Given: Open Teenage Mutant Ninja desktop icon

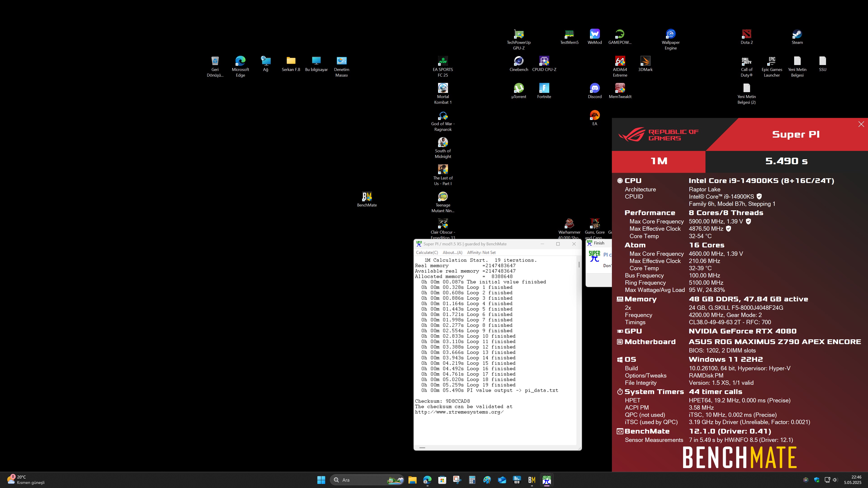Looking at the screenshot, I should tap(443, 202).
